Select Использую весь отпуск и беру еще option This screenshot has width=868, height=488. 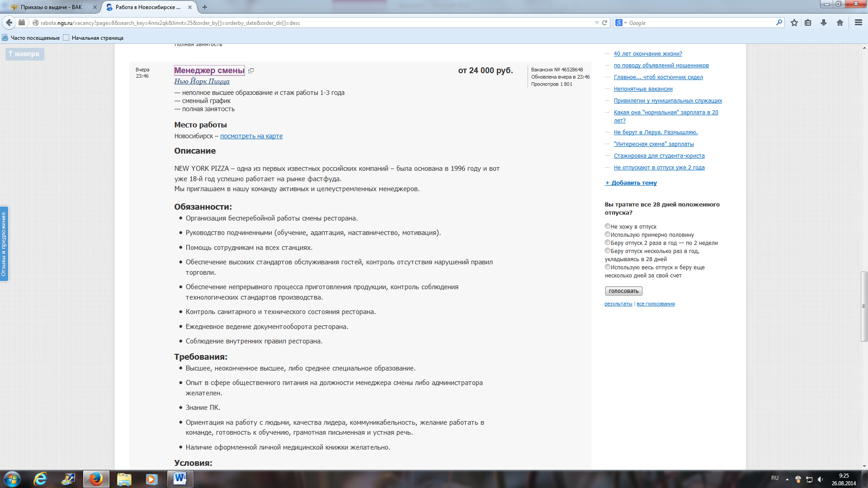(x=608, y=267)
